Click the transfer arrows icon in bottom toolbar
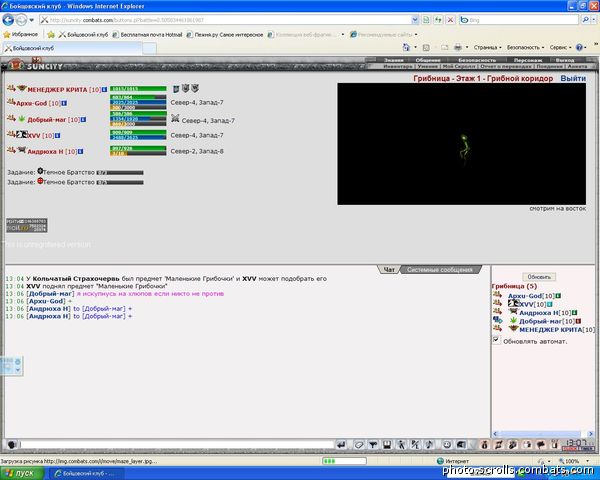 [499, 444]
